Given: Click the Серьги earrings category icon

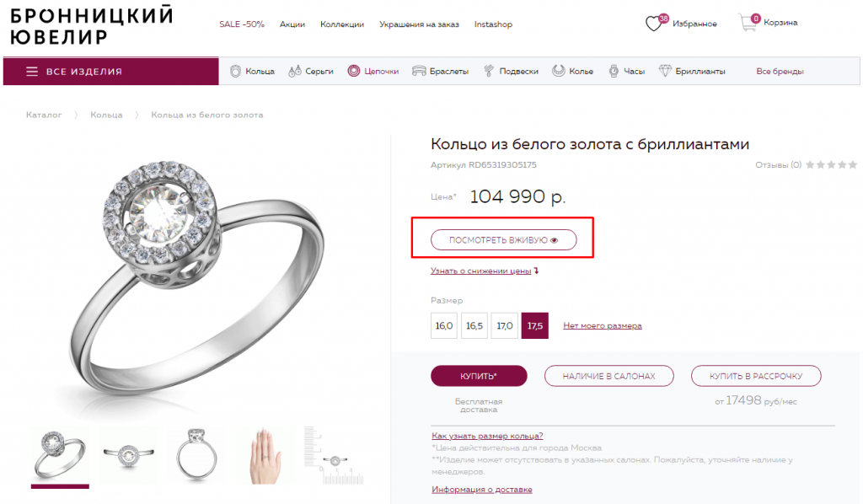Looking at the screenshot, I should [x=295, y=72].
